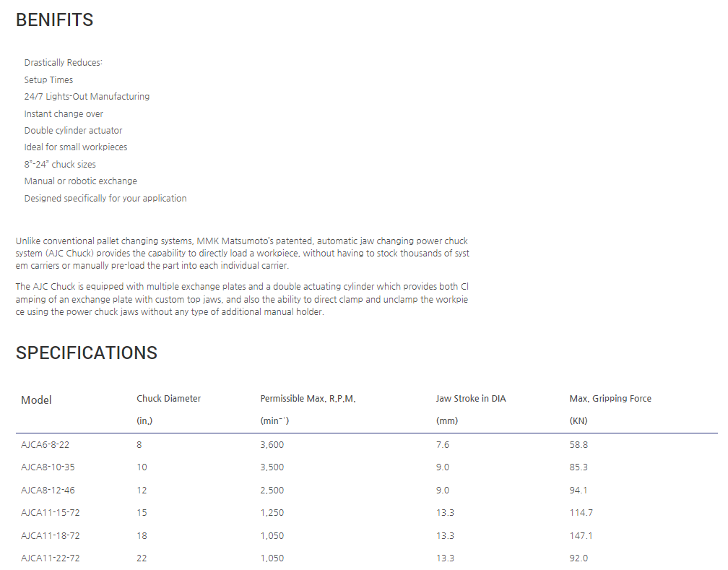This screenshot has height=570, width=728.
Task: Click "Designed specifically for your application" text
Action: click(x=105, y=199)
